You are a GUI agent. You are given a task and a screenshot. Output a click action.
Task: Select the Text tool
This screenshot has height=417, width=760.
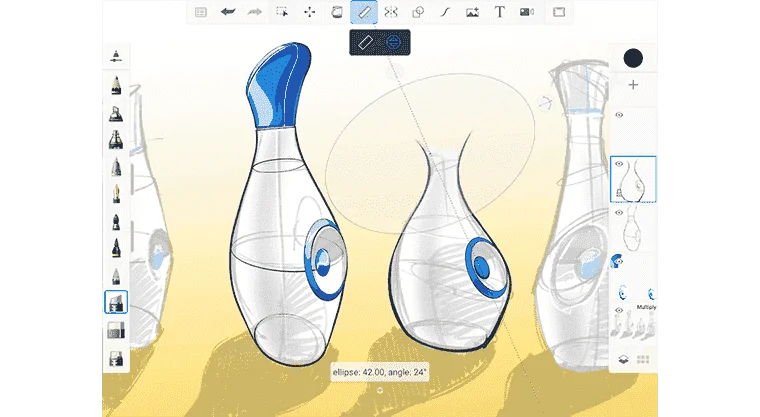click(x=499, y=12)
